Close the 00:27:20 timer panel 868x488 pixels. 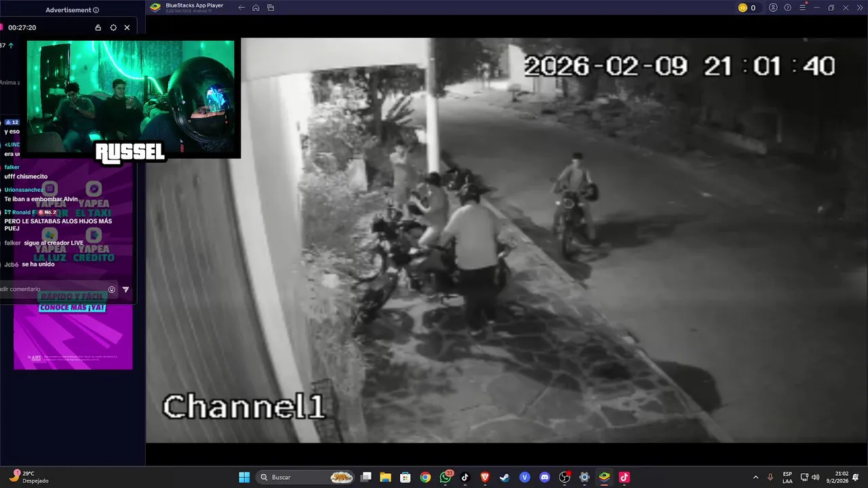tap(127, 28)
